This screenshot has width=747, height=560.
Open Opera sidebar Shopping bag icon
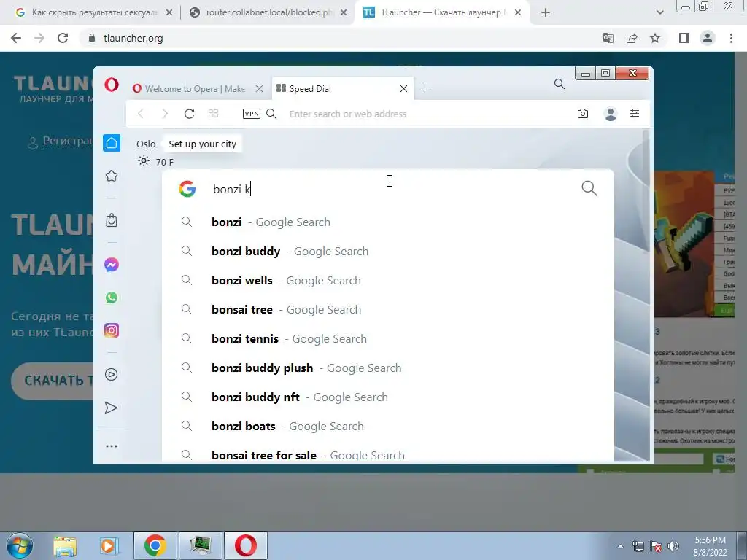112,220
